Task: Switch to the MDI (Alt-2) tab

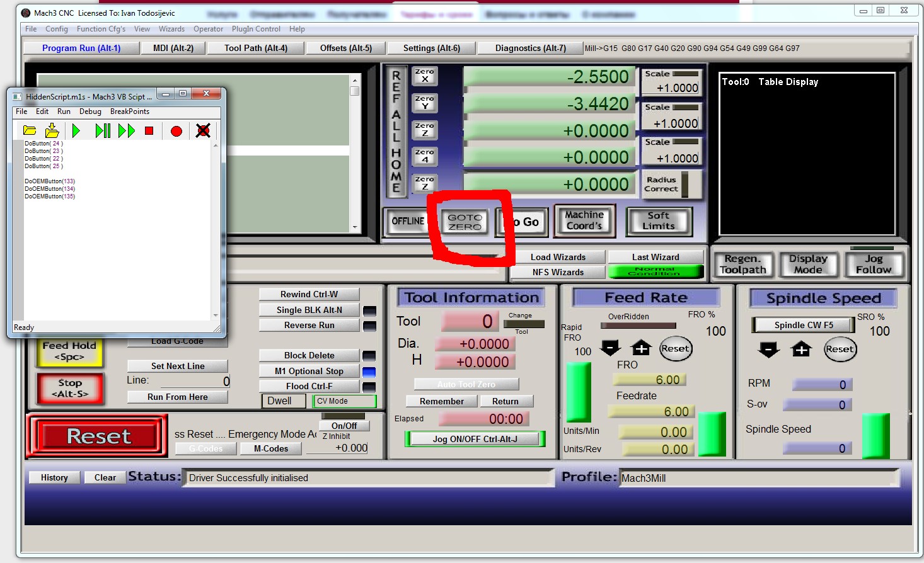Action: pyautogui.click(x=173, y=48)
